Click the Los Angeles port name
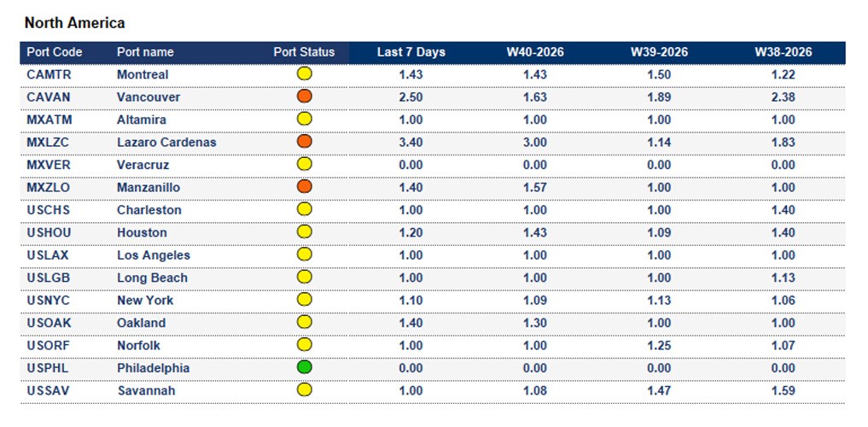 tap(154, 255)
